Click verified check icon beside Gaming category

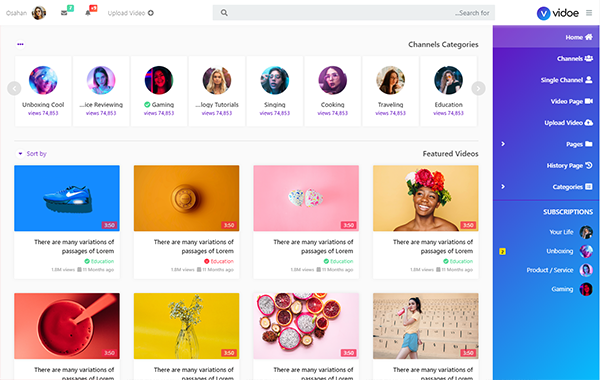147,104
